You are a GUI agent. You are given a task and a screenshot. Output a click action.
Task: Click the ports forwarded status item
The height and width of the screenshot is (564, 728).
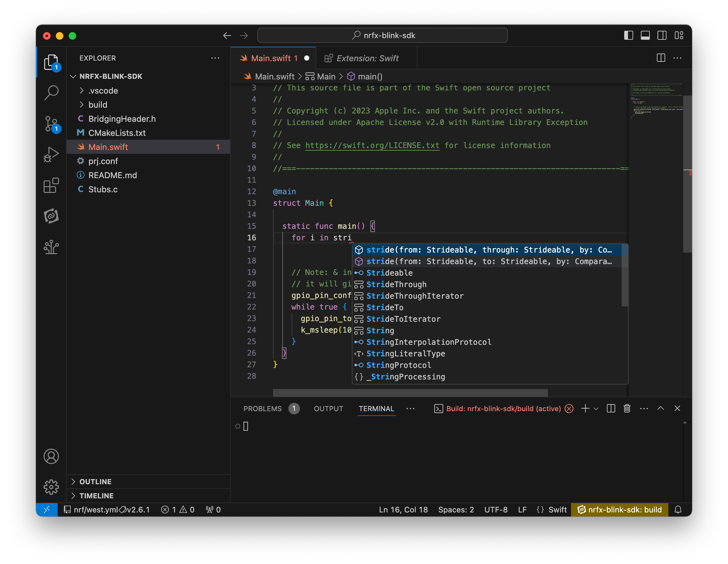point(213,509)
